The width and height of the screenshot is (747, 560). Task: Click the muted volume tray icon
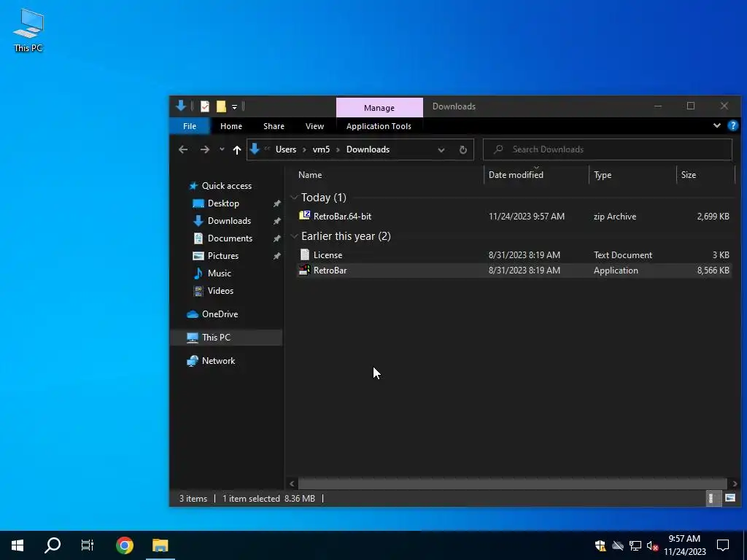pyautogui.click(x=652, y=545)
